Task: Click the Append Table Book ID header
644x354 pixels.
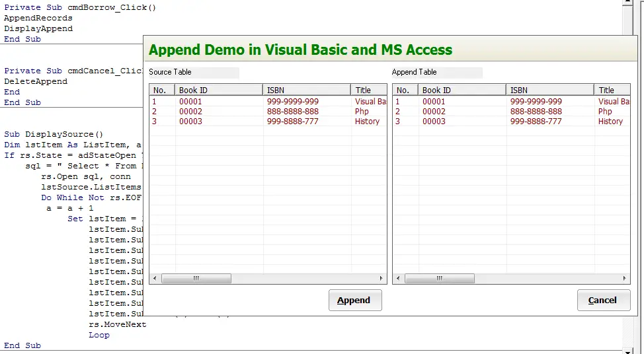Action: [462, 90]
